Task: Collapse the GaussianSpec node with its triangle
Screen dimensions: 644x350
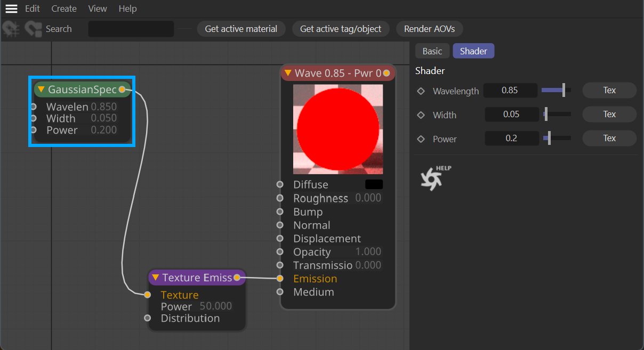Action: (41, 89)
